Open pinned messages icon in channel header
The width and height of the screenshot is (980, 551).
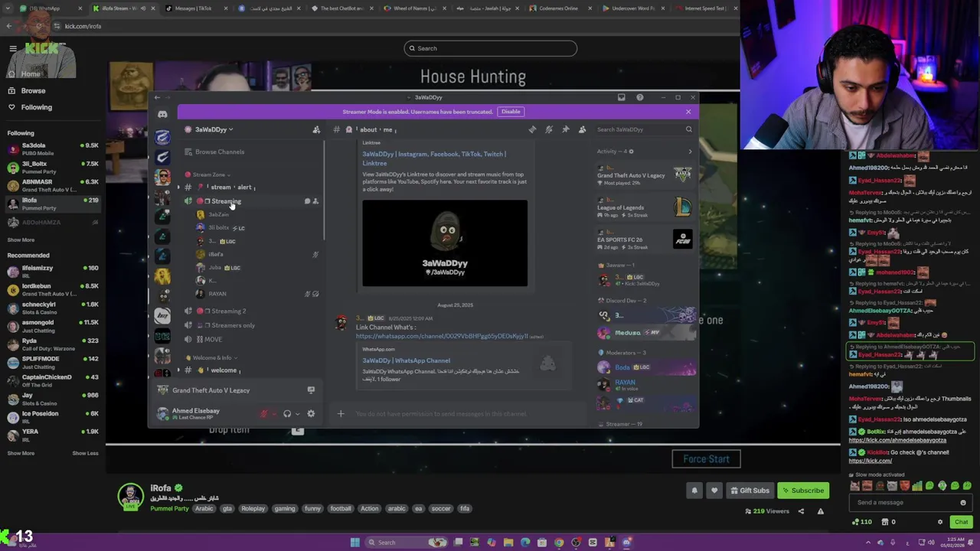(566, 129)
